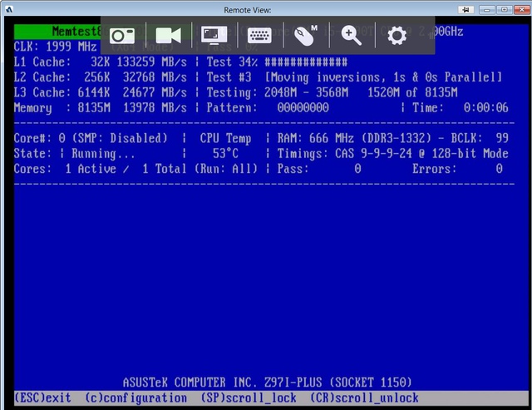Screen dimensions: 532x410
Task: Toggle full screen display mode icon
Action: (214, 35)
